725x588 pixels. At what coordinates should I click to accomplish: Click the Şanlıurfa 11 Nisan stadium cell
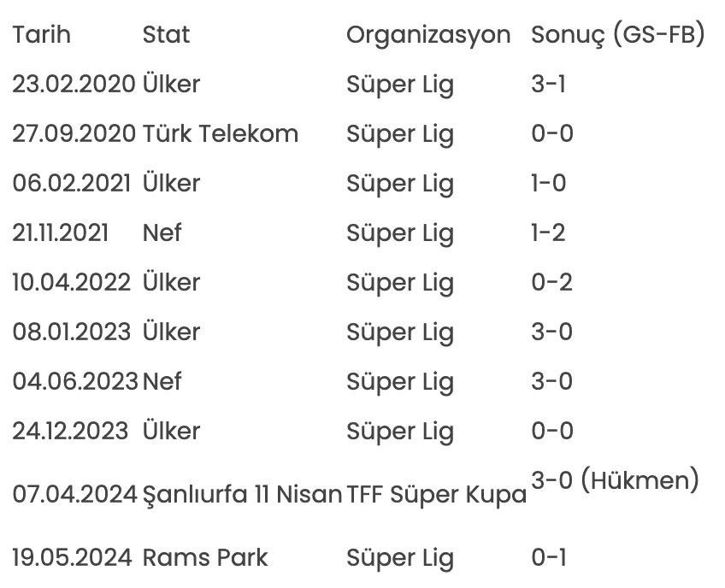pos(242,494)
